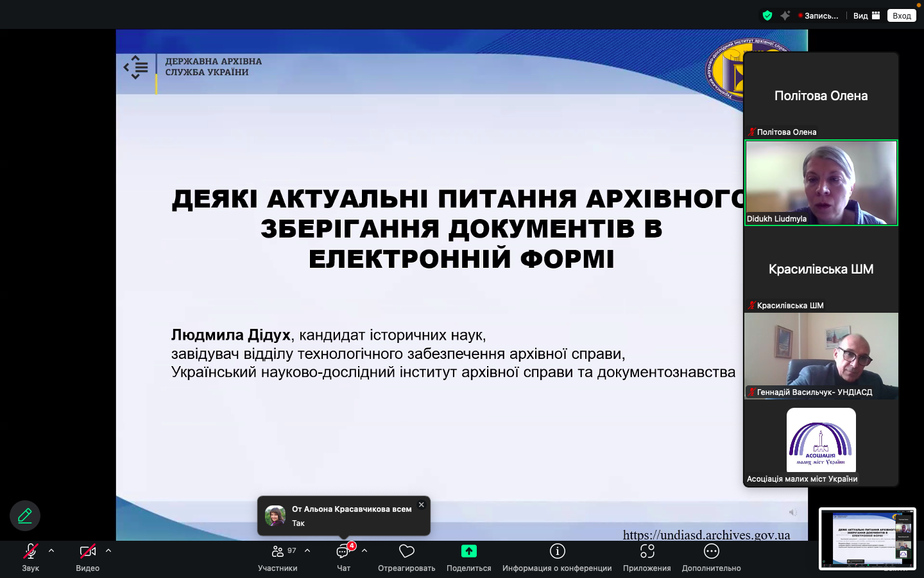Click the green Поделиться share screen icon
Viewport: 924px width, 578px height.
point(468,552)
